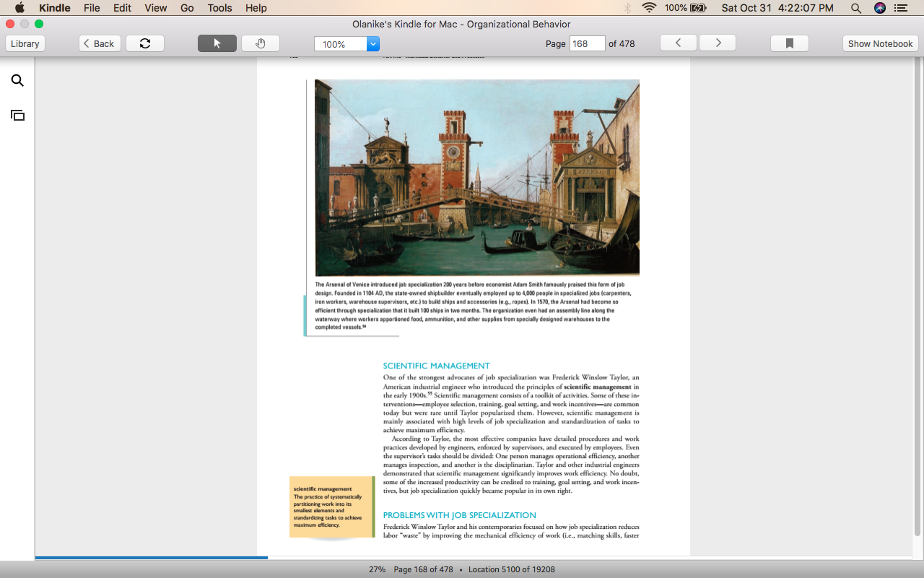Click the Bluetooth menu bar icon
Viewport: 924px width, 578px height.
[x=627, y=8]
